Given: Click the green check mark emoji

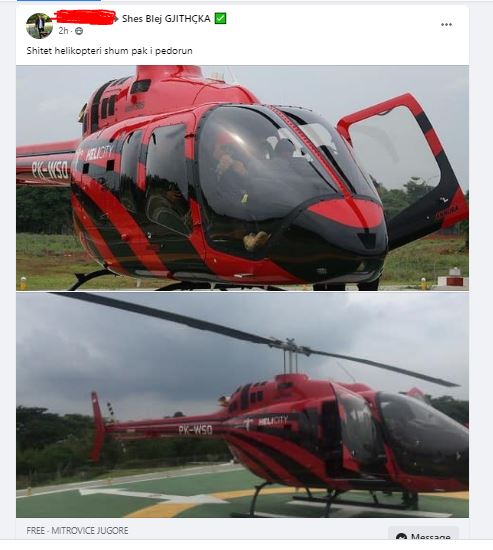Looking at the screenshot, I should click(x=220, y=18).
